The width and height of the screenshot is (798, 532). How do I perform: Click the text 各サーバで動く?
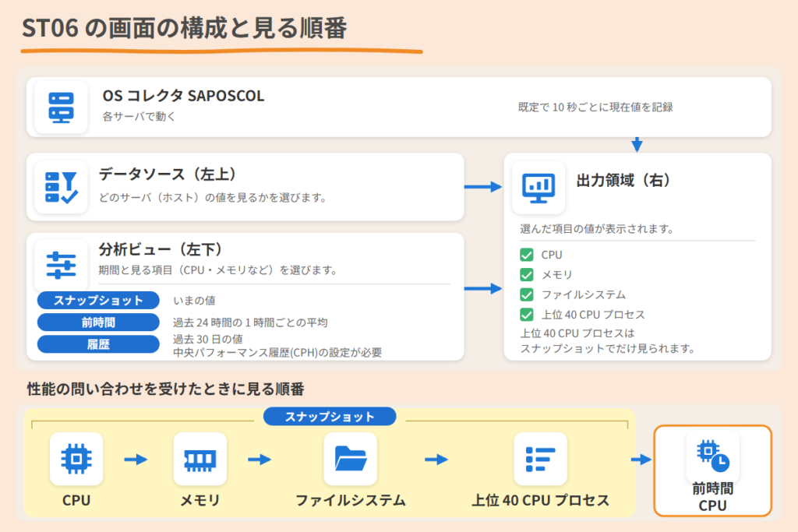tap(139, 117)
